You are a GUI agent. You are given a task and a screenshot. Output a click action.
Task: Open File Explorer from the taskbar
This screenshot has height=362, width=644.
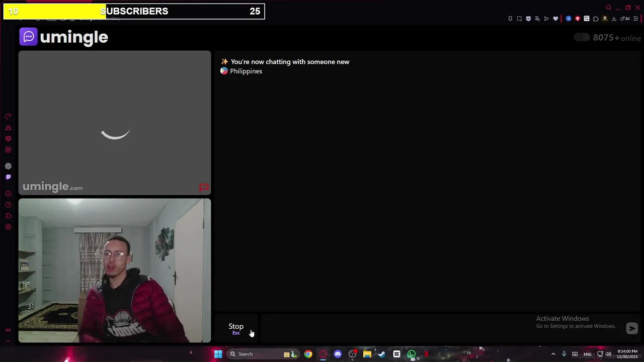coord(367,354)
